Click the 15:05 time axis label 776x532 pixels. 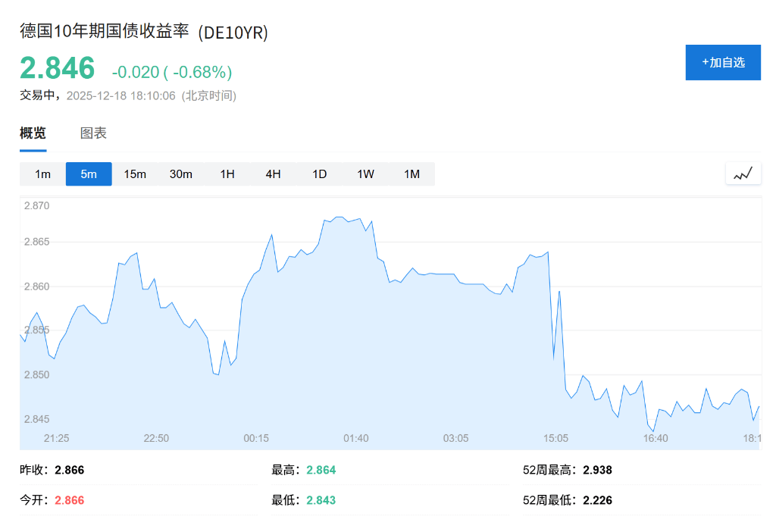(x=555, y=438)
